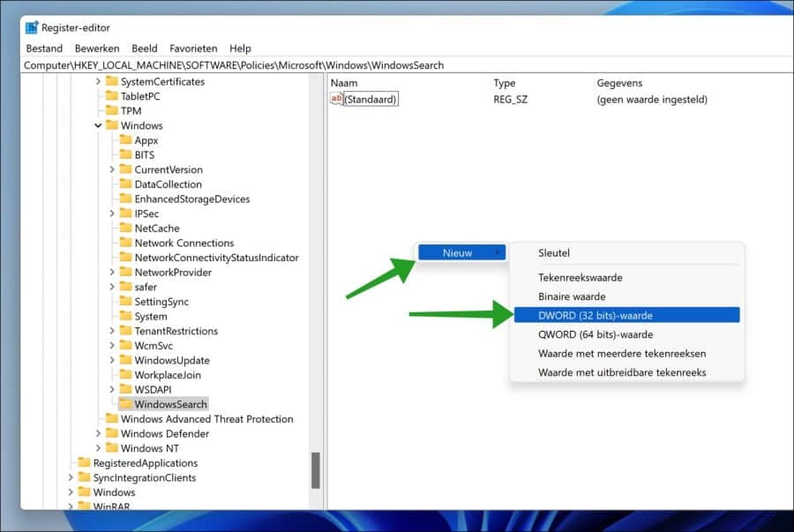Click the RegisteredApplications folder icon
The width and height of the screenshot is (794, 532).
pos(84,462)
